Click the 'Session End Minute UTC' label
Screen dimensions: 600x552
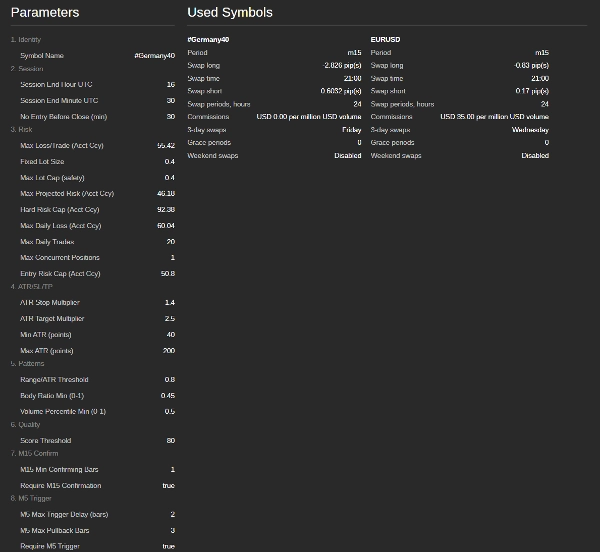59,101
